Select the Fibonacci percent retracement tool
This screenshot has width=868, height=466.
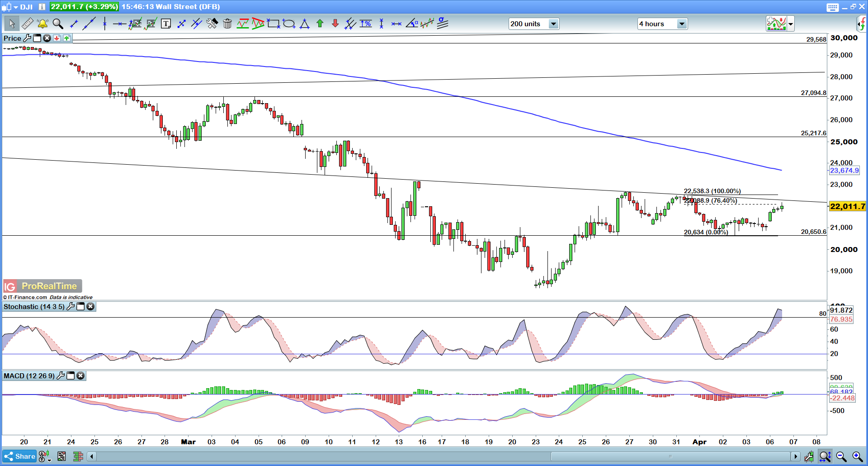[x=366, y=24]
